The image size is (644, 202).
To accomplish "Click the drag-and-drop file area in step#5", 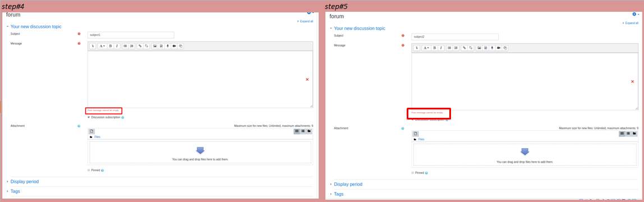I will [x=525, y=155].
